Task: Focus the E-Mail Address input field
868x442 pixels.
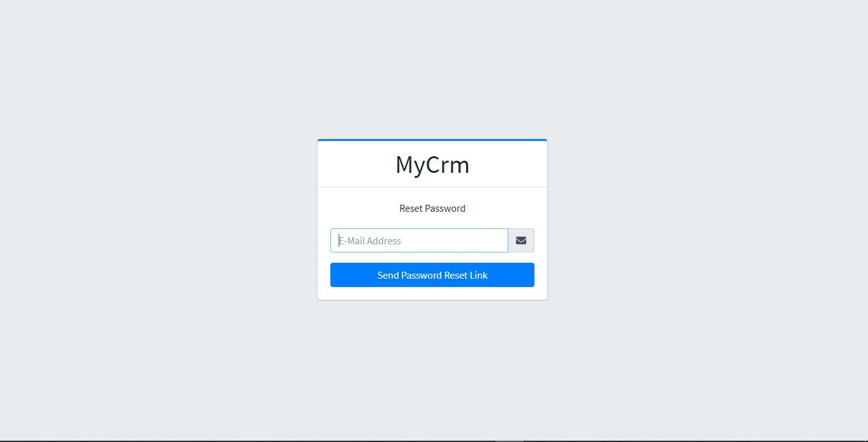Action: (419, 240)
